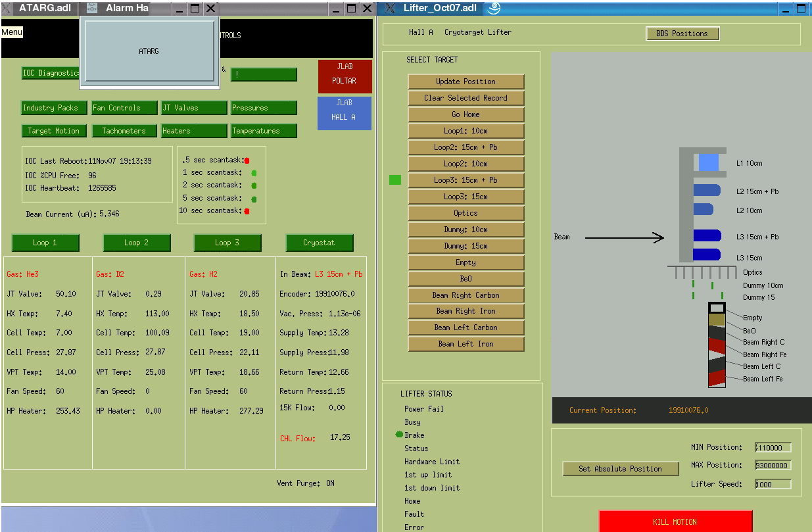
Task: Open Loop 1 details
Action: tap(45, 243)
